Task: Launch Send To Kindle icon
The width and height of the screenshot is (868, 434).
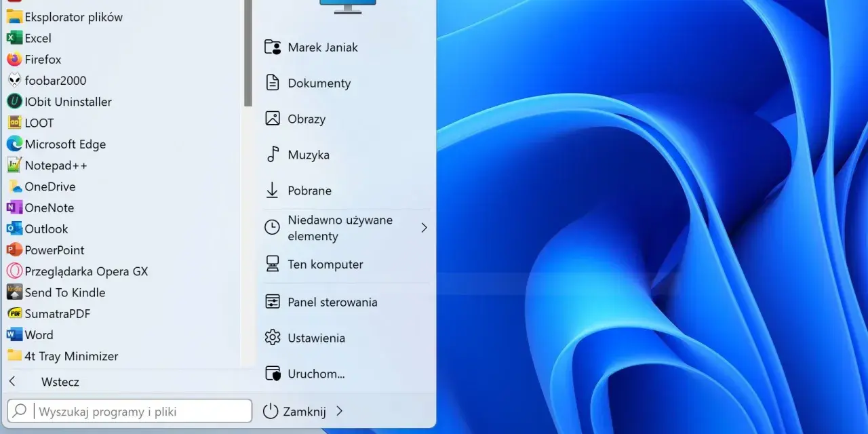Action: point(14,292)
